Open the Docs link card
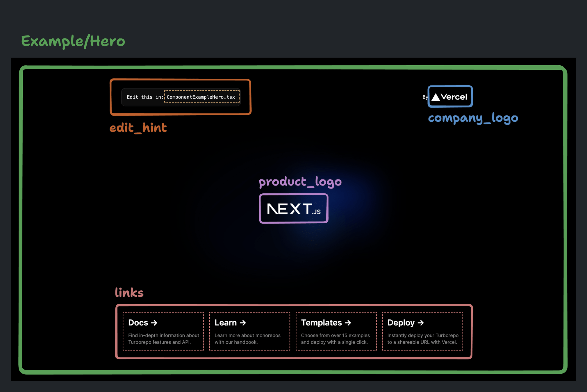Screen dimensions: 587x392 (x=163, y=331)
